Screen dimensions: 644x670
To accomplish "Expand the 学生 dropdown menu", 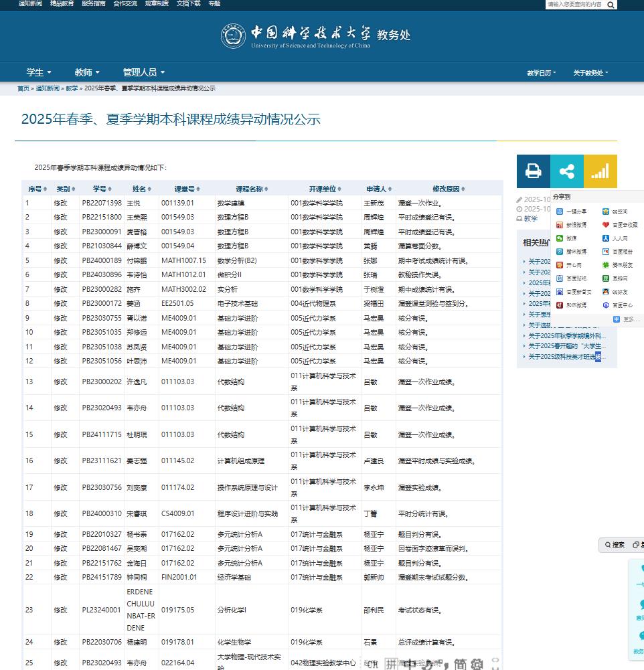I will (39, 72).
